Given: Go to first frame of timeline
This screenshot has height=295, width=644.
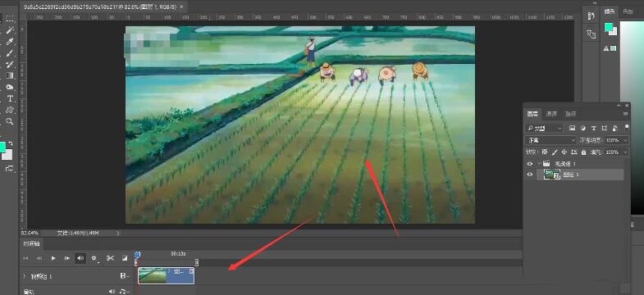Looking at the screenshot, I should [26, 258].
